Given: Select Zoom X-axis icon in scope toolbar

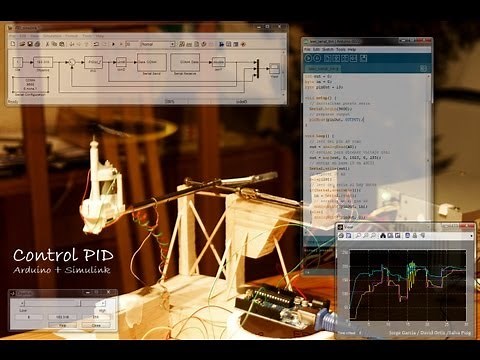Looking at the screenshot, I should pyautogui.click(x=366, y=235).
